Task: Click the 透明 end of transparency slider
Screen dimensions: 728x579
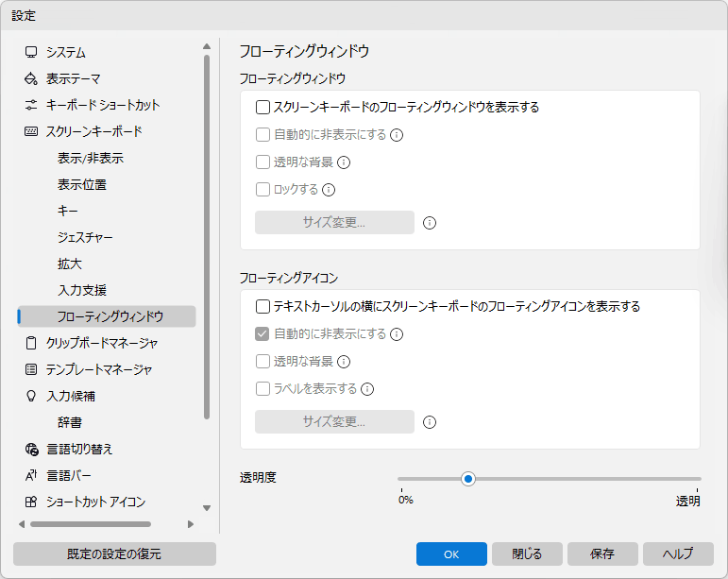Action: (x=688, y=501)
